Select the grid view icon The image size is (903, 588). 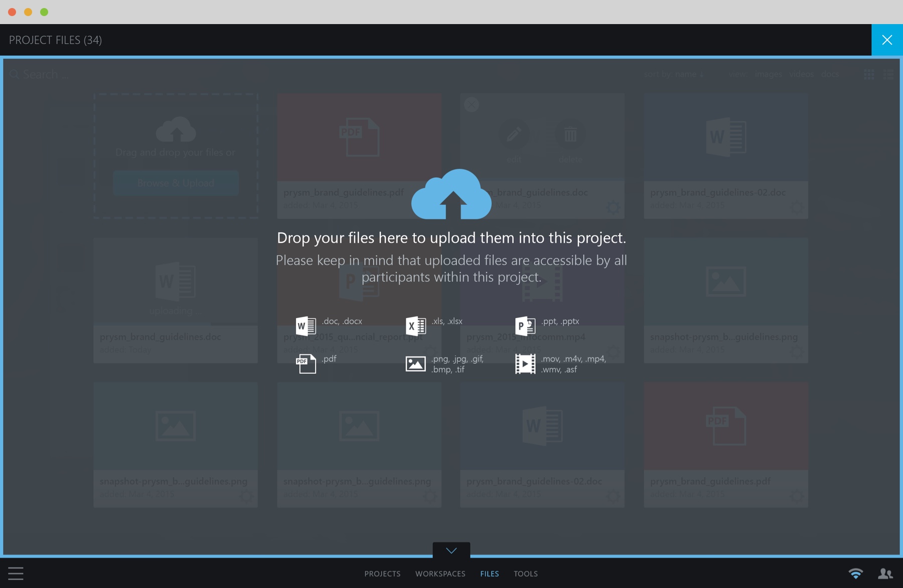pos(869,74)
